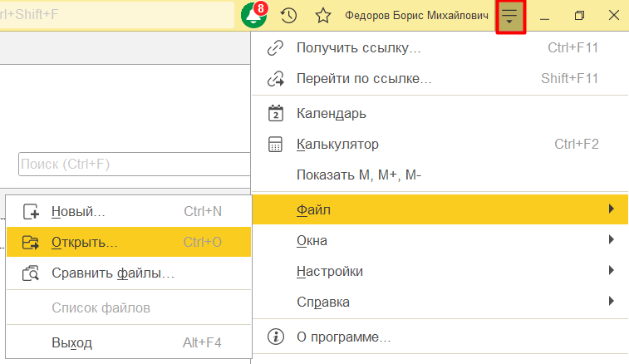629x364 pixels.
Task: Open favorites via the star icon
Action: coord(323,16)
